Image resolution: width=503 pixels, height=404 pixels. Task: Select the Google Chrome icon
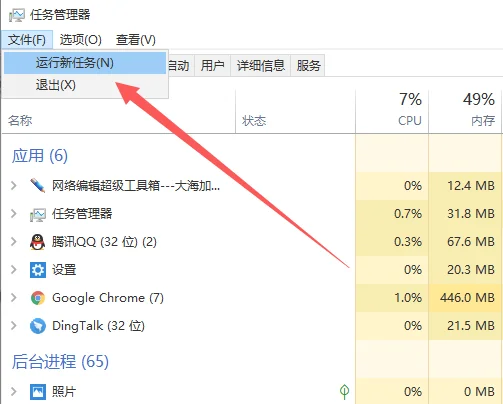[x=38, y=298]
